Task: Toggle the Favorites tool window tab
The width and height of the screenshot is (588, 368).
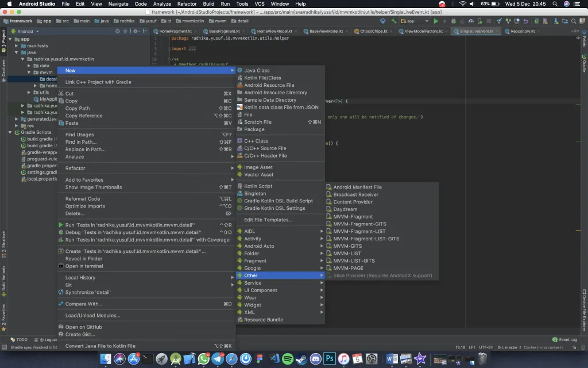Action: click(4, 317)
